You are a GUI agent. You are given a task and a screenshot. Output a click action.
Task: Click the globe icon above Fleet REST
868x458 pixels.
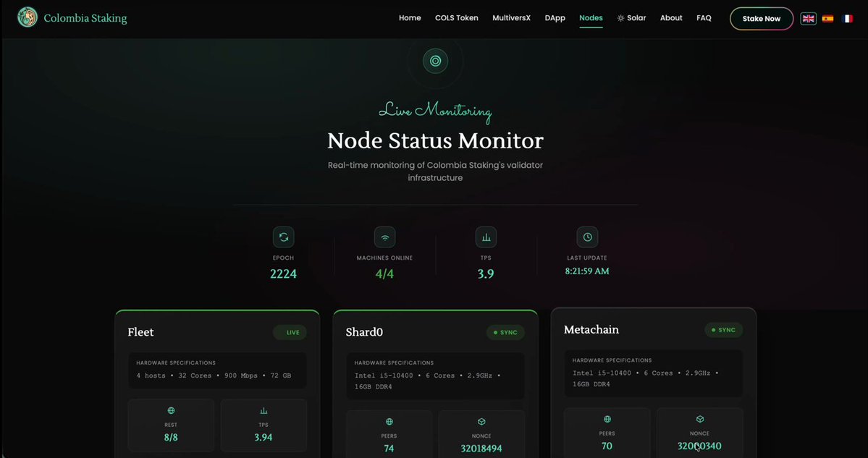coord(171,410)
